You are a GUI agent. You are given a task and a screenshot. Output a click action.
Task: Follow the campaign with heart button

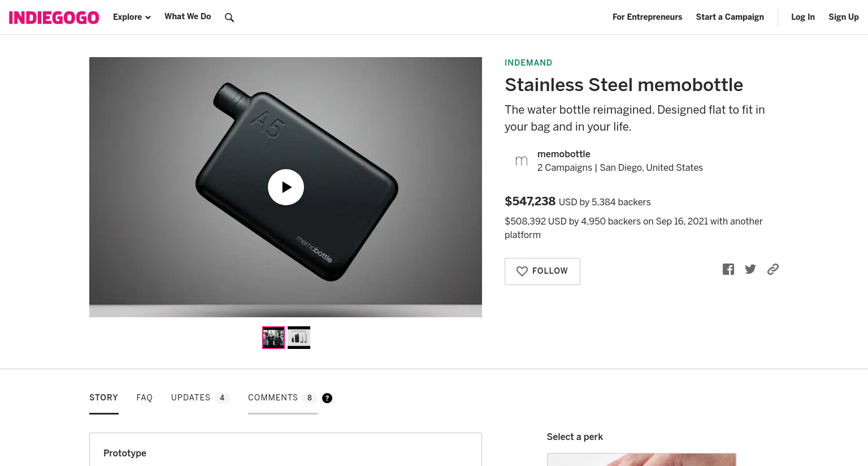tap(542, 271)
